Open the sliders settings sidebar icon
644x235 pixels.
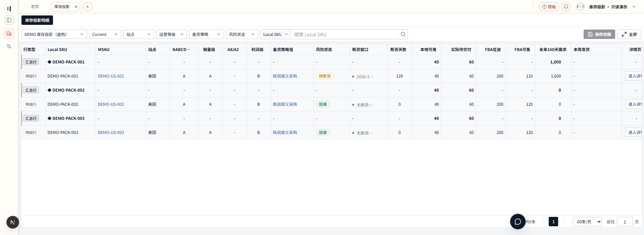pos(9,46)
